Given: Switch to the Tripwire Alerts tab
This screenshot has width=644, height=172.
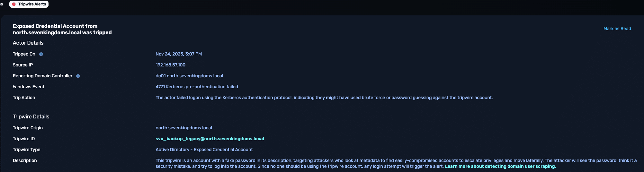Looking at the screenshot, I should [32, 4].
